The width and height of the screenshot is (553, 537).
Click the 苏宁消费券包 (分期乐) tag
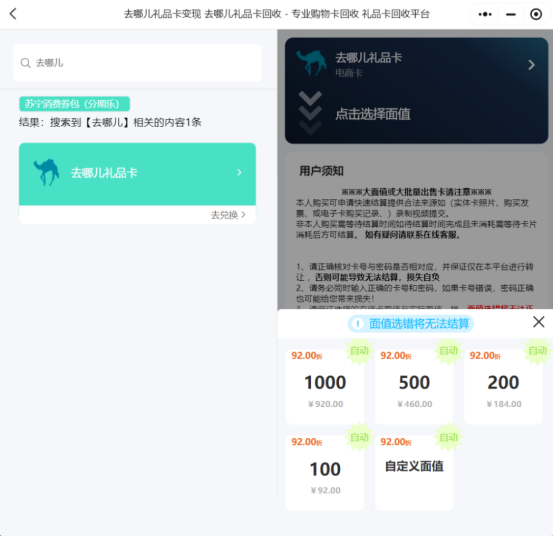(x=74, y=104)
